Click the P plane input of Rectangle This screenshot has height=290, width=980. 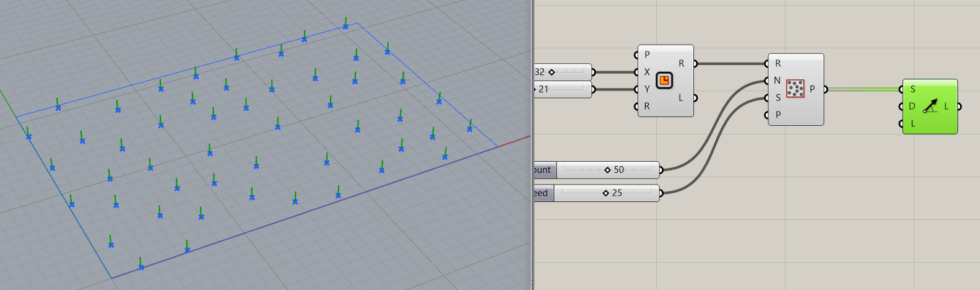pos(646,55)
